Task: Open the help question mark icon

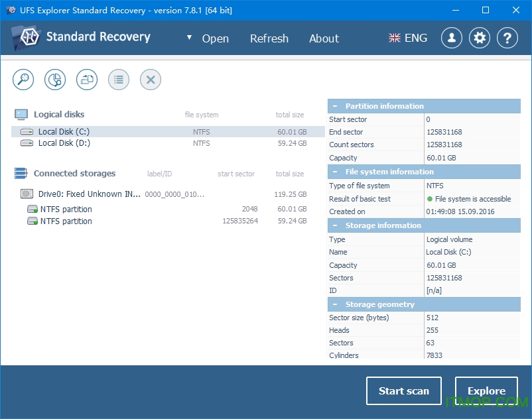Action: point(507,38)
